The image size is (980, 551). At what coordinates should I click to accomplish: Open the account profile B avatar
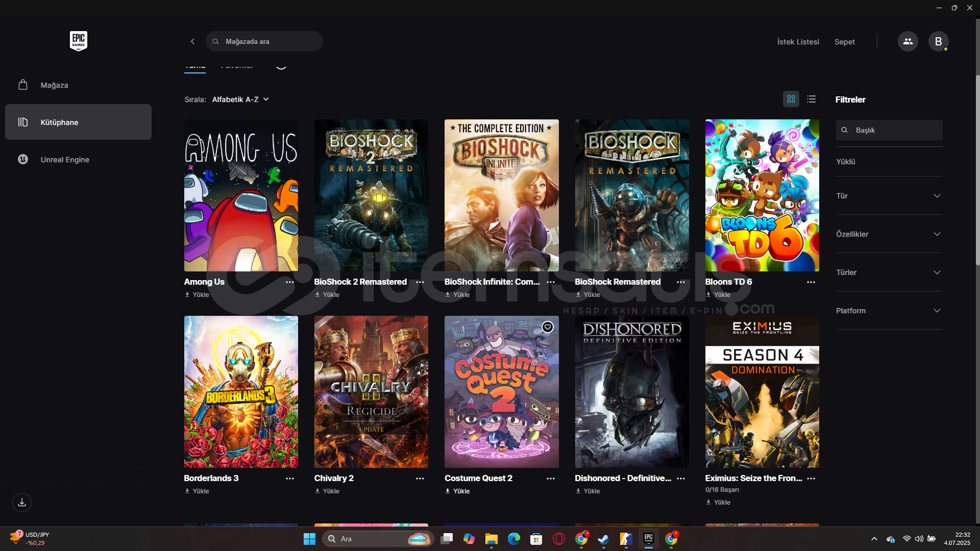click(x=938, y=41)
